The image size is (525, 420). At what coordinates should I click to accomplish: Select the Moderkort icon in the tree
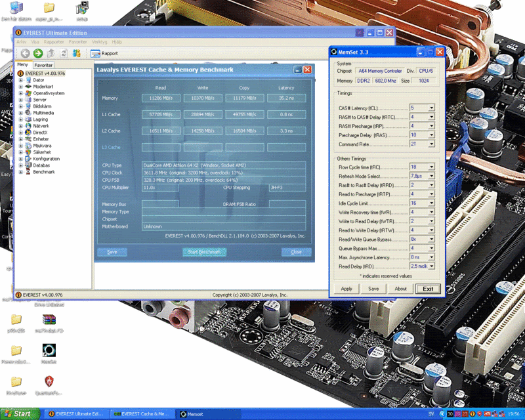coord(28,87)
